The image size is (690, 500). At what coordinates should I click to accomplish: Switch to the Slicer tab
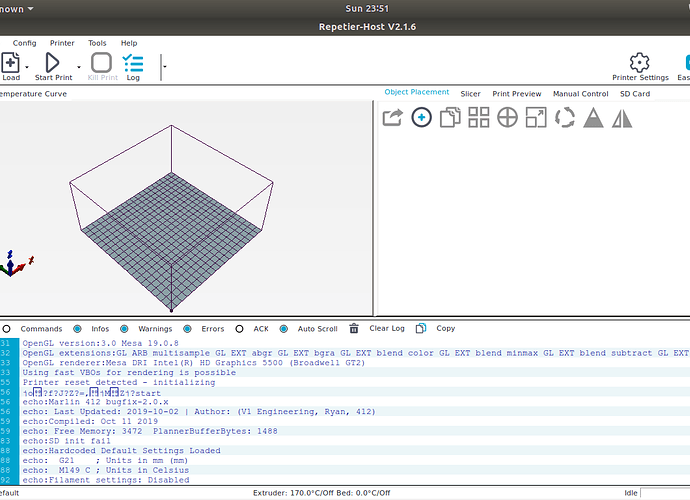470,94
